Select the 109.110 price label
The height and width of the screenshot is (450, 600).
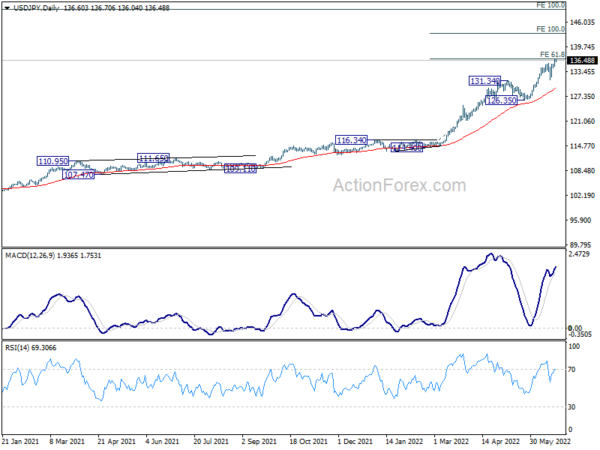tap(240, 168)
